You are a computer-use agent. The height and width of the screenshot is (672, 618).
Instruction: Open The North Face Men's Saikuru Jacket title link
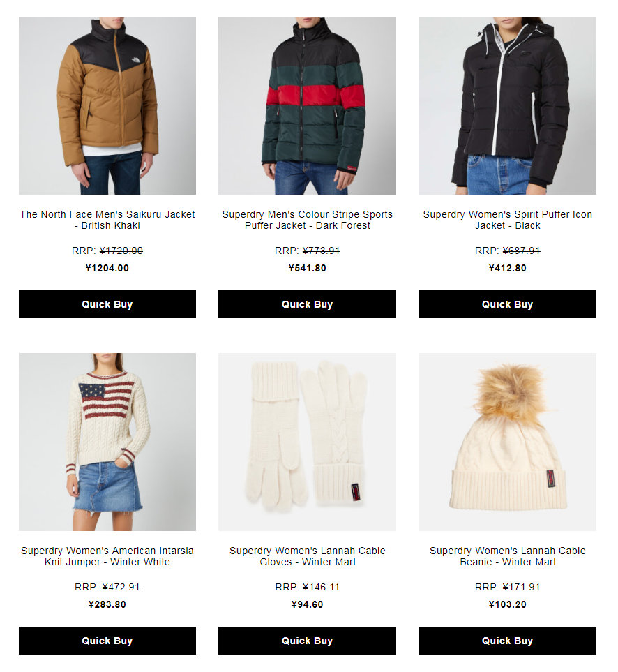[107, 220]
